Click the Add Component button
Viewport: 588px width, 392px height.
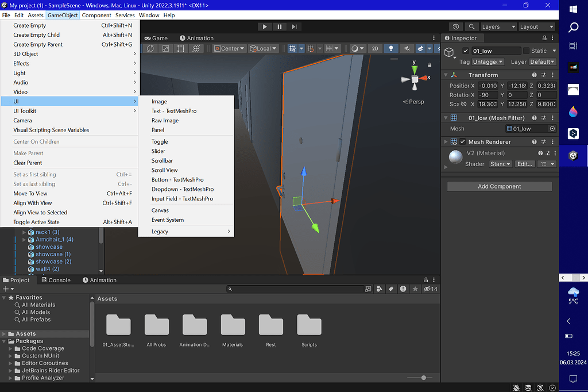[499, 186]
